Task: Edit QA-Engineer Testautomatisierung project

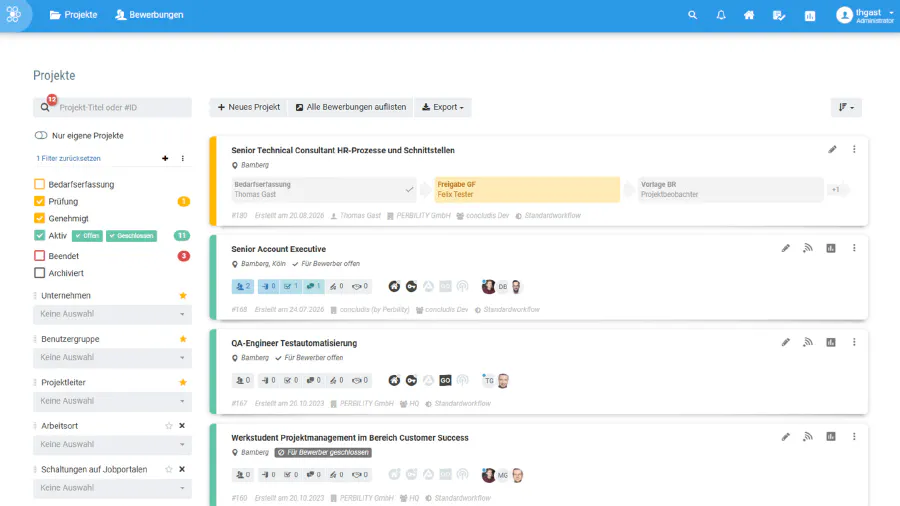Action: point(786,342)
